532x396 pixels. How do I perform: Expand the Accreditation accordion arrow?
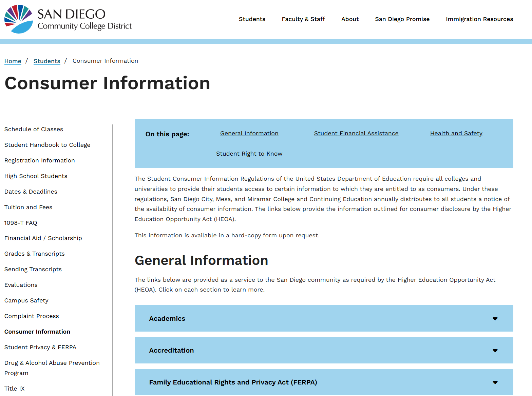click(495, 351)
